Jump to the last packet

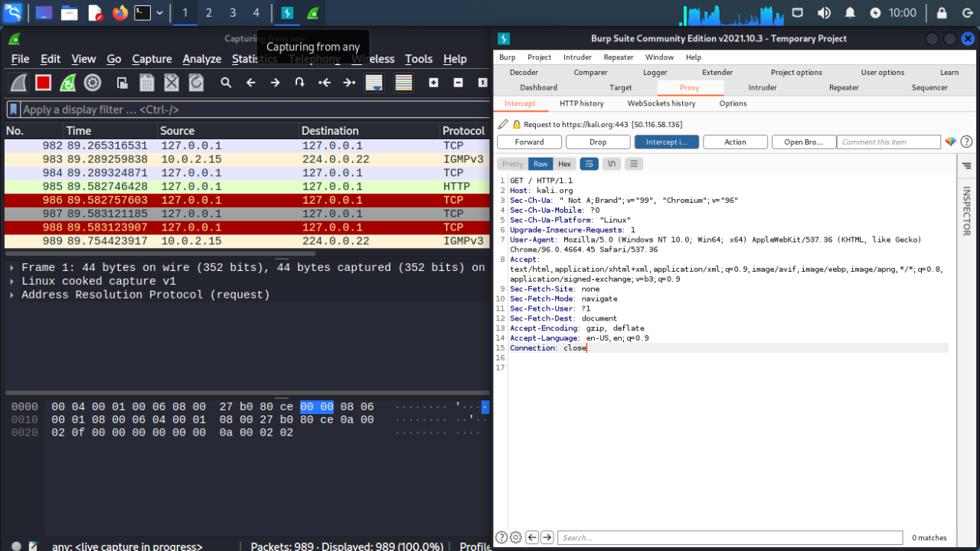348,83
